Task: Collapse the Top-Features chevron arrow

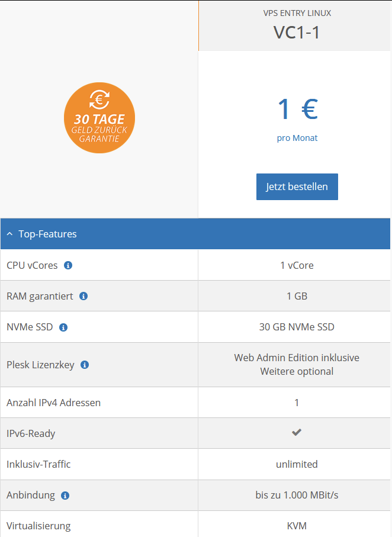Action: (9, 234)
